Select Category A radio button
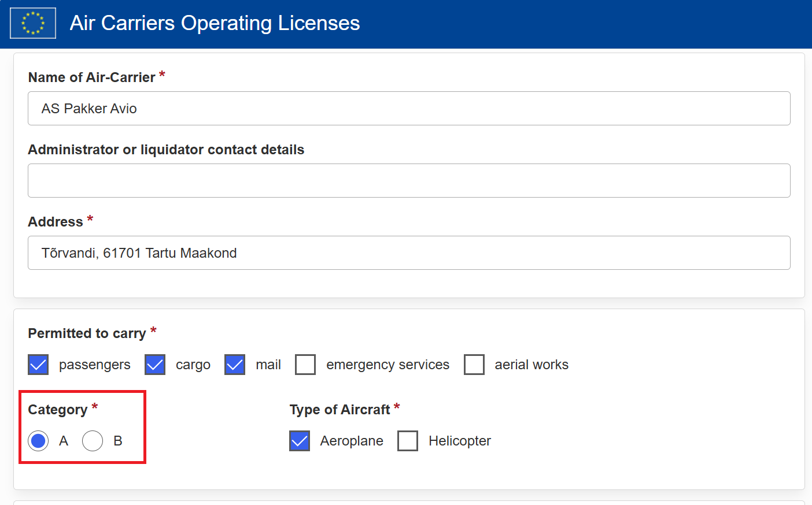The image size is (812, 505). (x=38, y=441)
